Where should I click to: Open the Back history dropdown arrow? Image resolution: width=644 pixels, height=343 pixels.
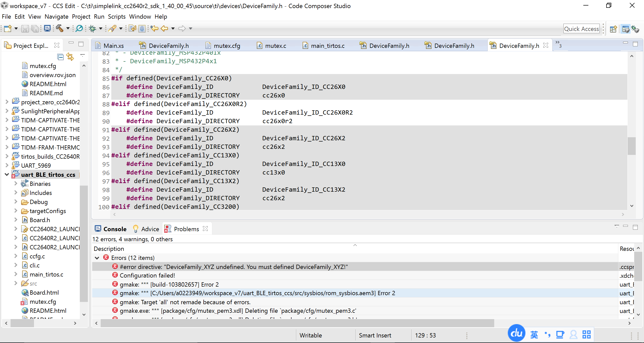coord(173,28)
